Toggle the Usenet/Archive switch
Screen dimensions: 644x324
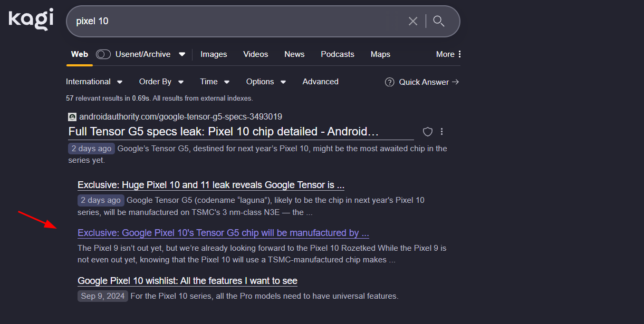click(103, 54)
